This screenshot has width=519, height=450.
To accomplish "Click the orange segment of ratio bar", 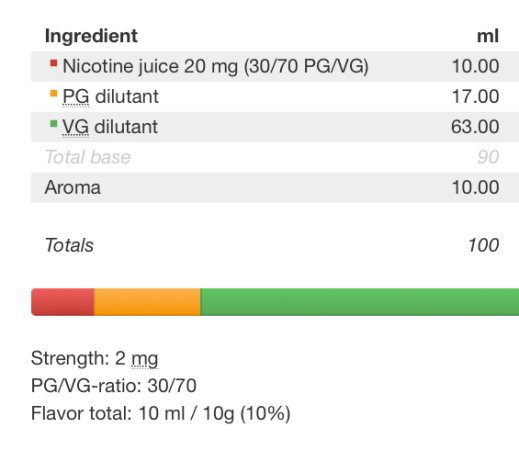I will click(147, 302).
